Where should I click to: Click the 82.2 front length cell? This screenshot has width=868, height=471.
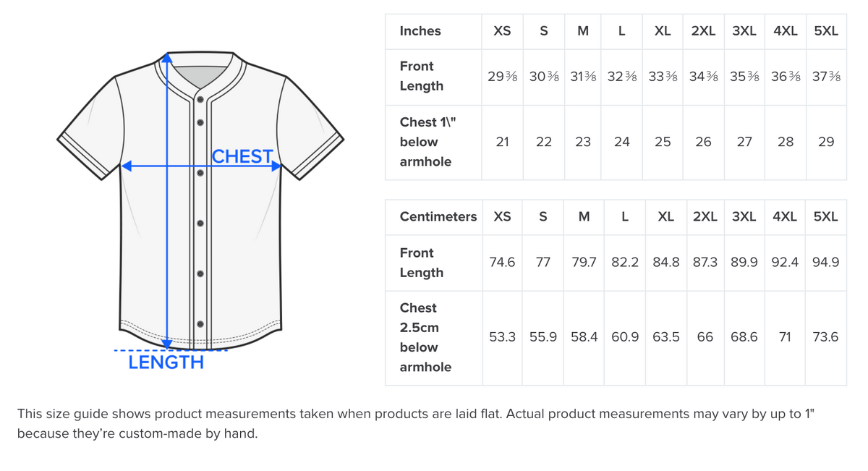625,263
